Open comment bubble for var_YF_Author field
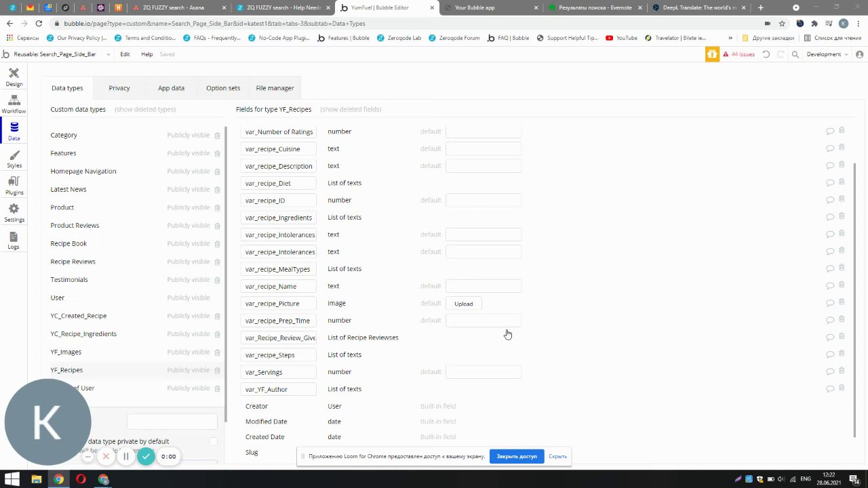 (x=830, y=389)
